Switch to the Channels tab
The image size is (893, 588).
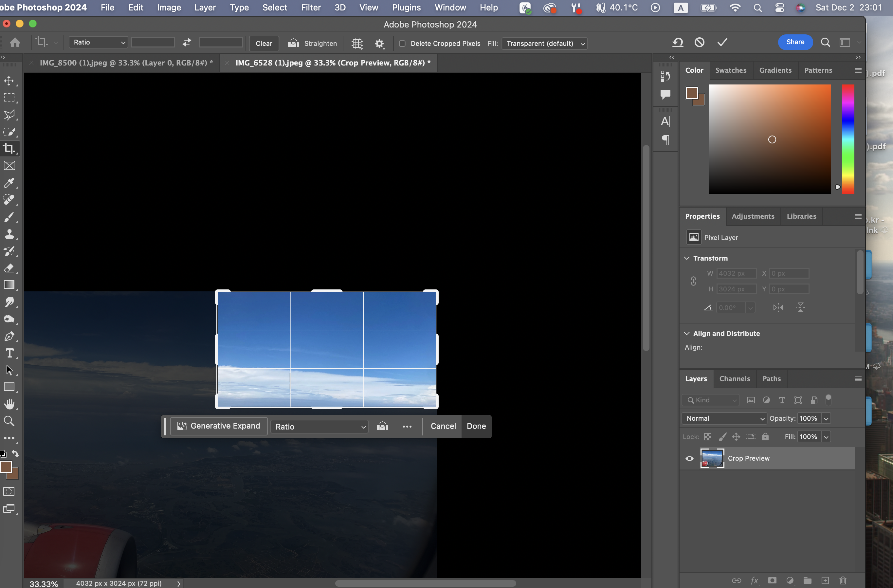click(x=734, y=378)
